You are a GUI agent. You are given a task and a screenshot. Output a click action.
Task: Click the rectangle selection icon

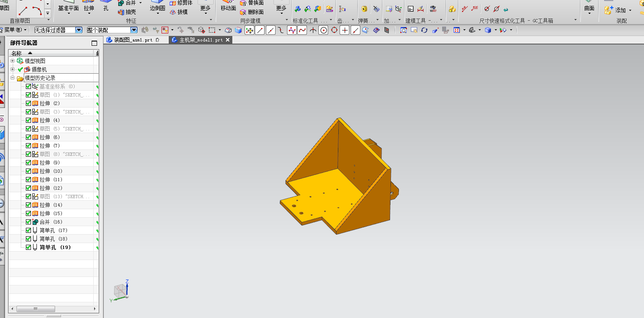[x=212, y=30]
